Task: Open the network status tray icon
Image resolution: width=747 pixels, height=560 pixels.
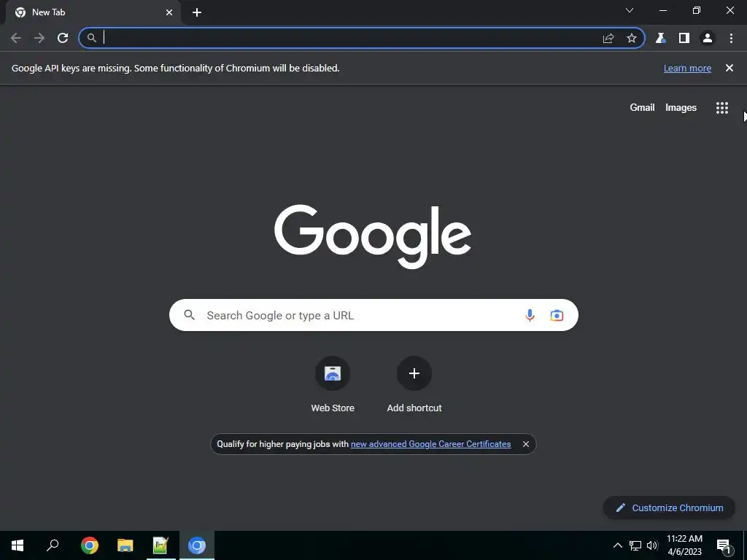Action: point(635,545)
